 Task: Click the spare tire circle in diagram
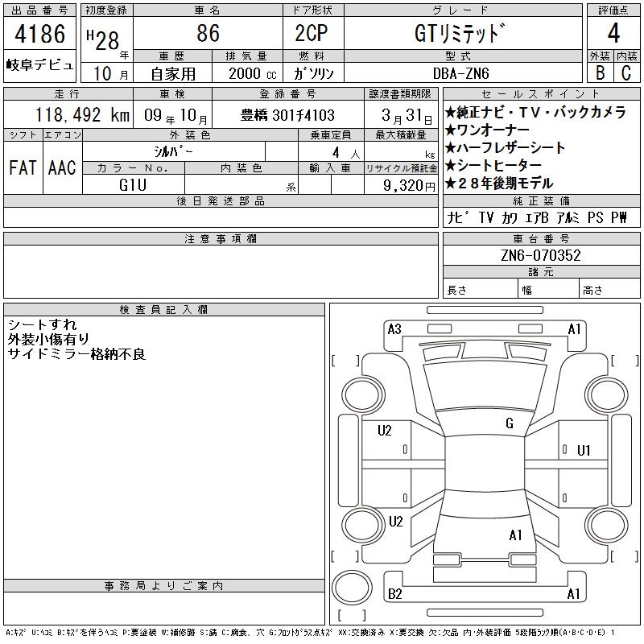point(352,588)
